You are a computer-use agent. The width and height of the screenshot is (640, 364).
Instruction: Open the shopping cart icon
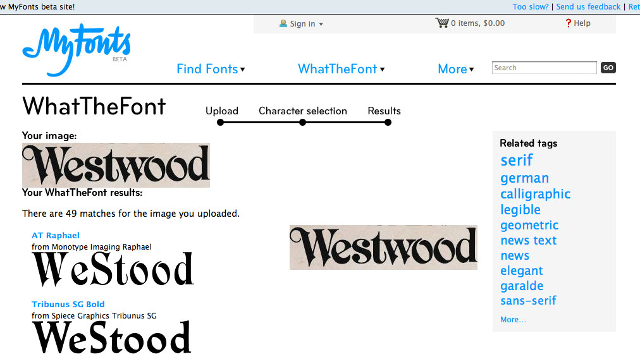tap(441, 23)
